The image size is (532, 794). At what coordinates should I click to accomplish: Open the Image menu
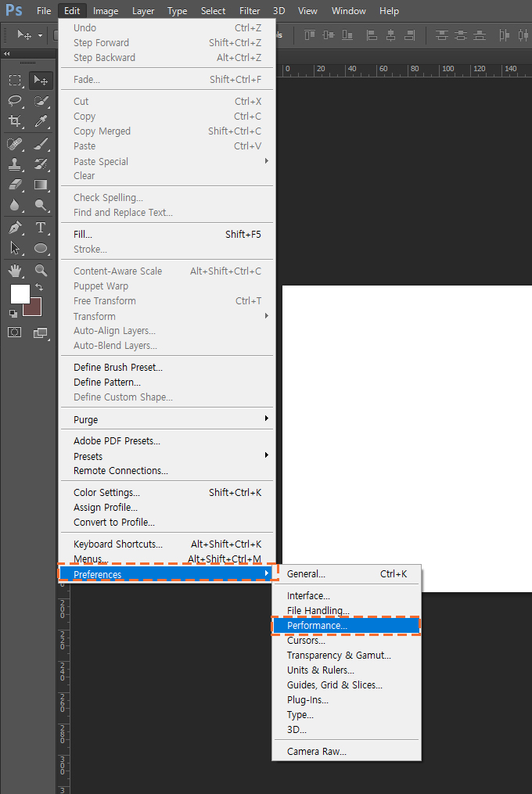(106, 11)
